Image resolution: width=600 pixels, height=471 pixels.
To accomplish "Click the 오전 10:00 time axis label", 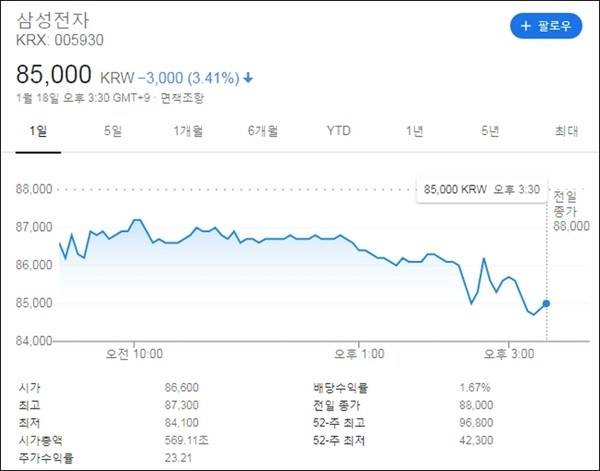I will pyautogui.click(x=134, y=353).
